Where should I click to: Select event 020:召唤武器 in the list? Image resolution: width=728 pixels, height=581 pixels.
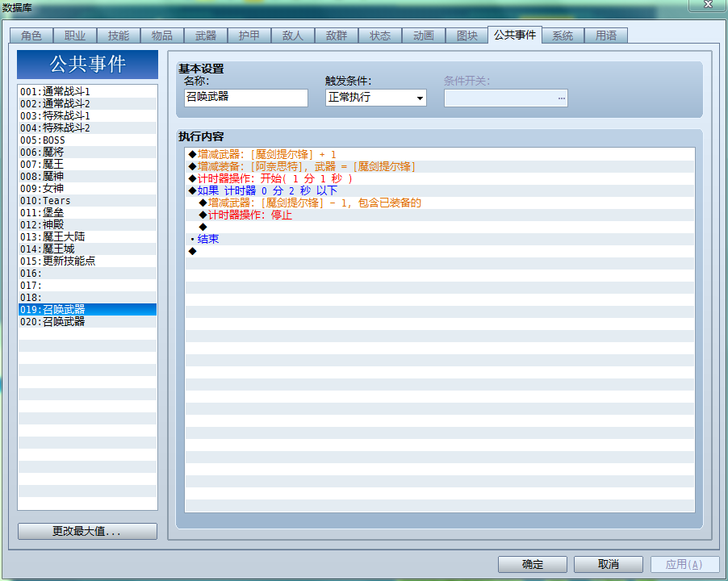tap(87, 322)
